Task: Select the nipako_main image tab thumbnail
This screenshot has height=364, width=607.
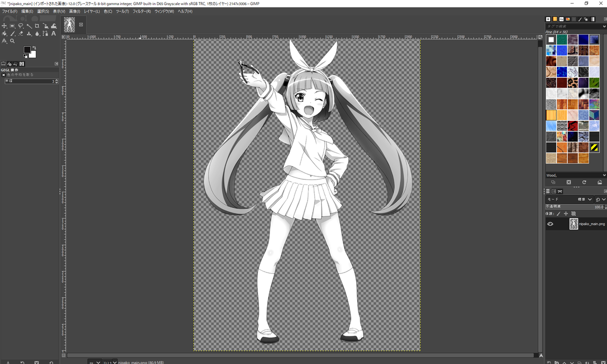Action: [70, 25]
